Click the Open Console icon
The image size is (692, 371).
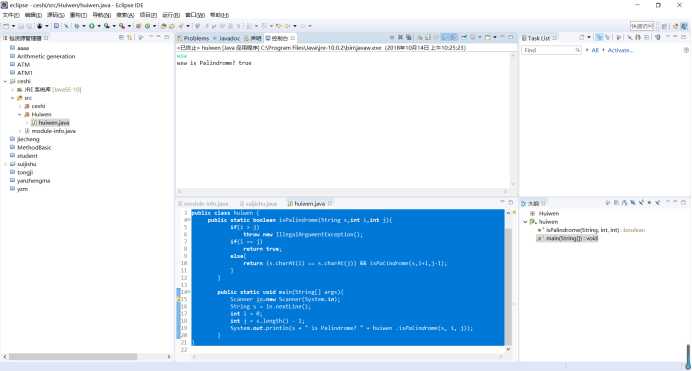(x=488, y=37)
